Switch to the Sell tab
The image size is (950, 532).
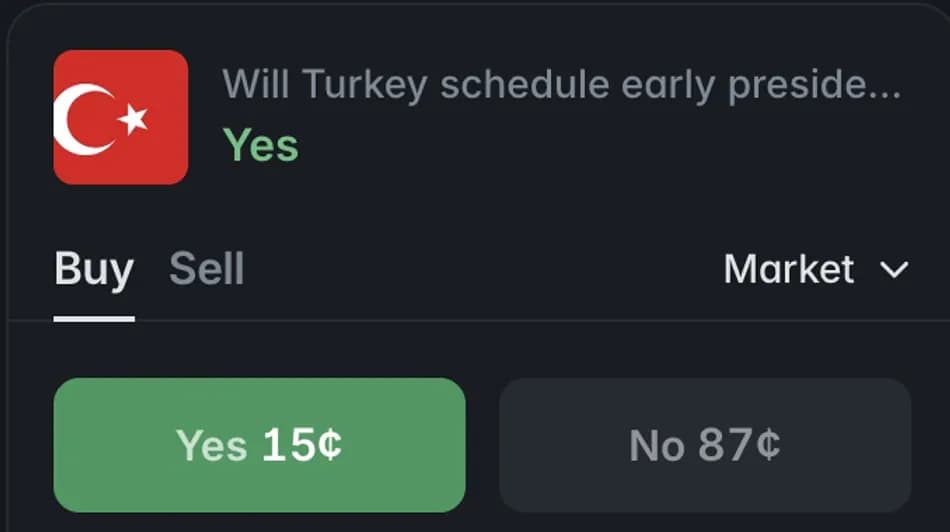(x=207, y=269)
